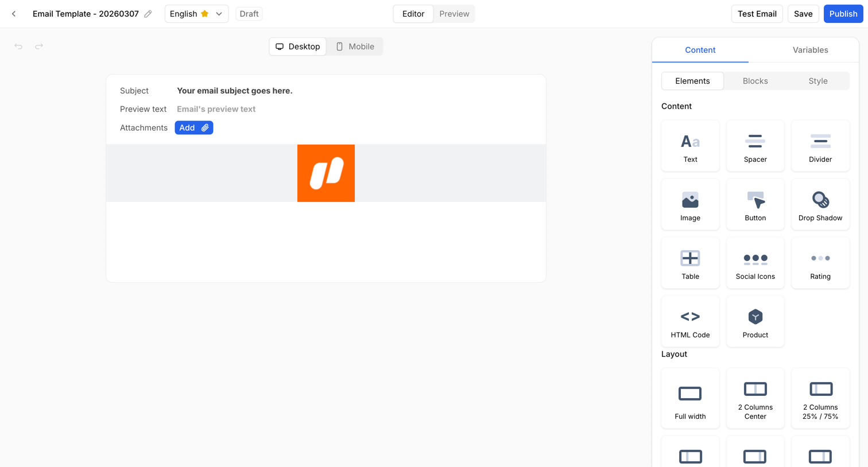Add the Spacer element
This screenshot has height=467, width=868.
tap(755, 146)
